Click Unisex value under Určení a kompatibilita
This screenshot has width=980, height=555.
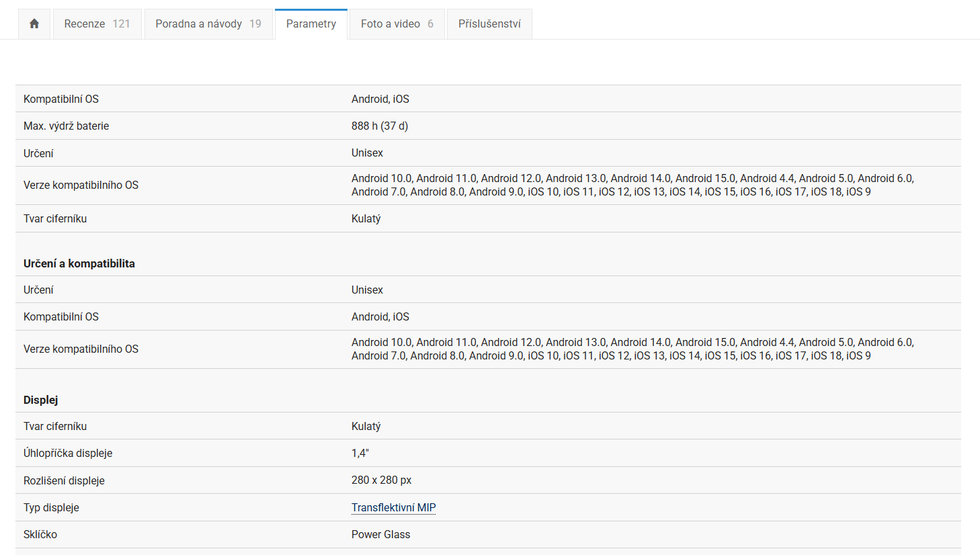click(367, 290)
